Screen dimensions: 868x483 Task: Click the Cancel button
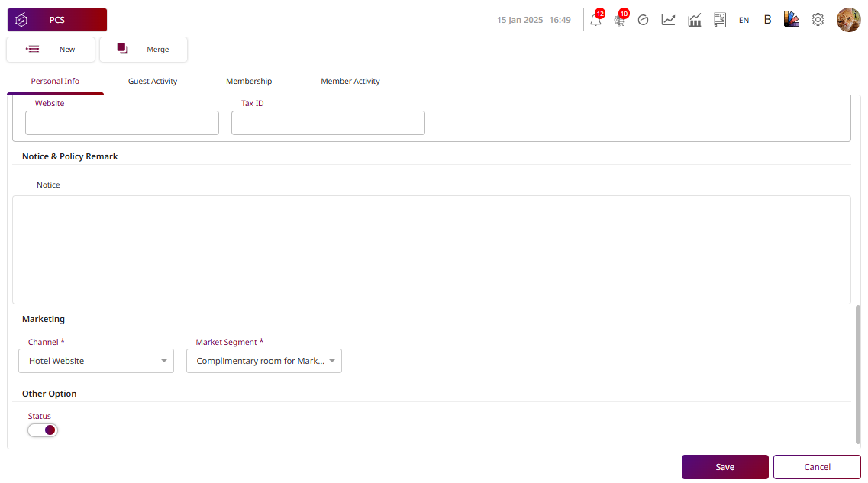[x=817, y=467]
